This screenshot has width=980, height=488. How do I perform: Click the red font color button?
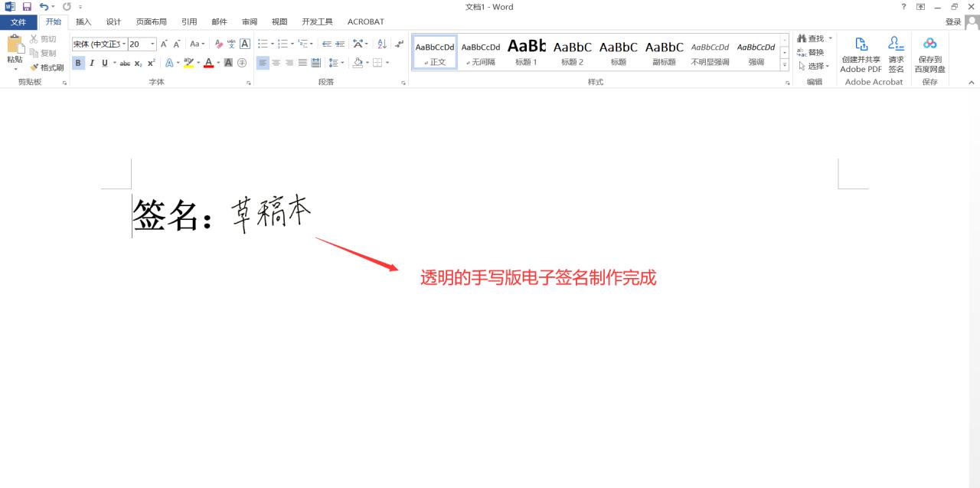(x=208, y=63)
